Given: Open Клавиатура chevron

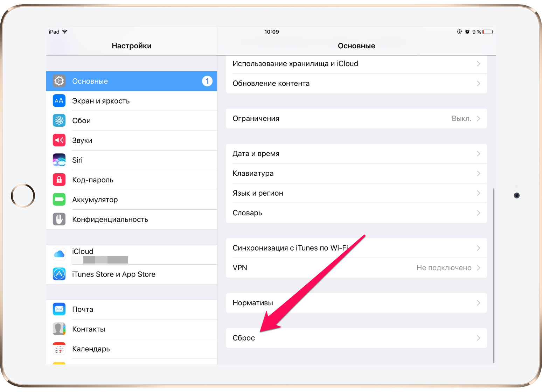Looking at the screenshot, I should 479,174.
